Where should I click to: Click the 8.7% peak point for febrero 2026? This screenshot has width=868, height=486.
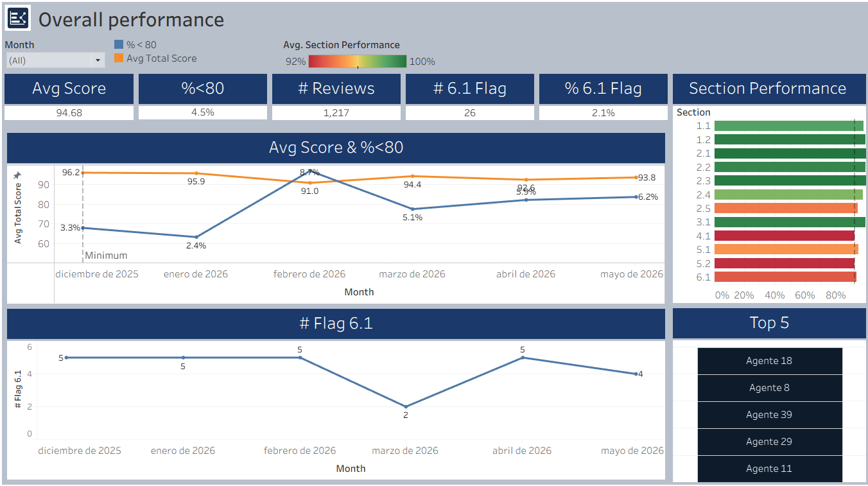click(x=310, y=171)
